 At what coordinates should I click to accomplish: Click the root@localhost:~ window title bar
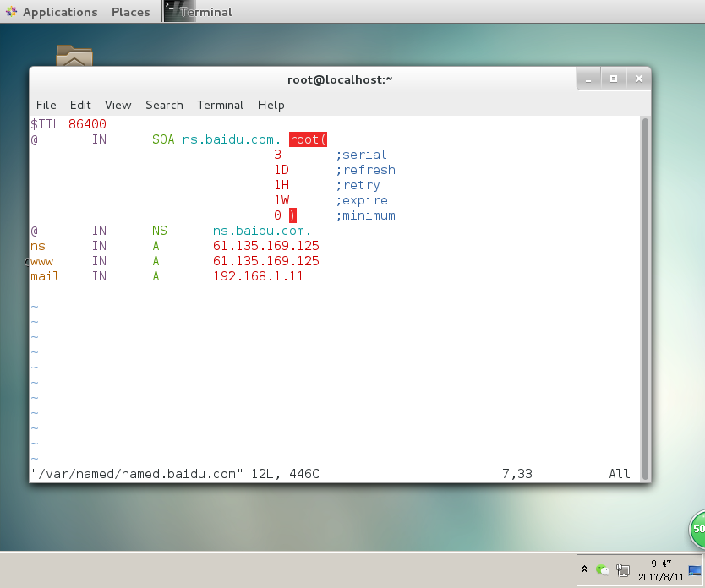340,79
